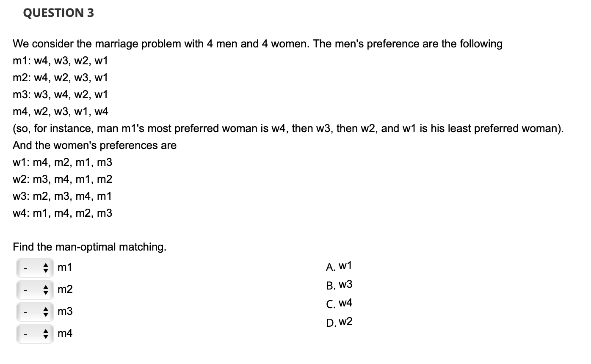Click the 'Find the man-optimal matching' text

click(x=90, y=247)
